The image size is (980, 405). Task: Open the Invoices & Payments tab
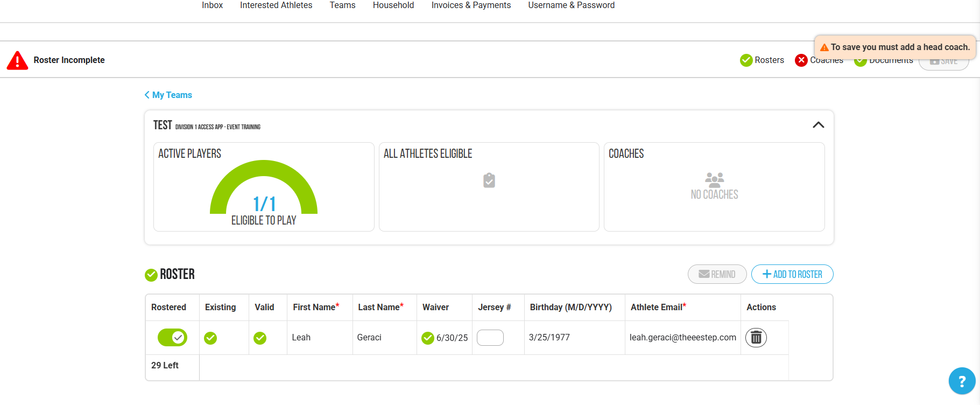pyautogui.click(x=471, y=5)
